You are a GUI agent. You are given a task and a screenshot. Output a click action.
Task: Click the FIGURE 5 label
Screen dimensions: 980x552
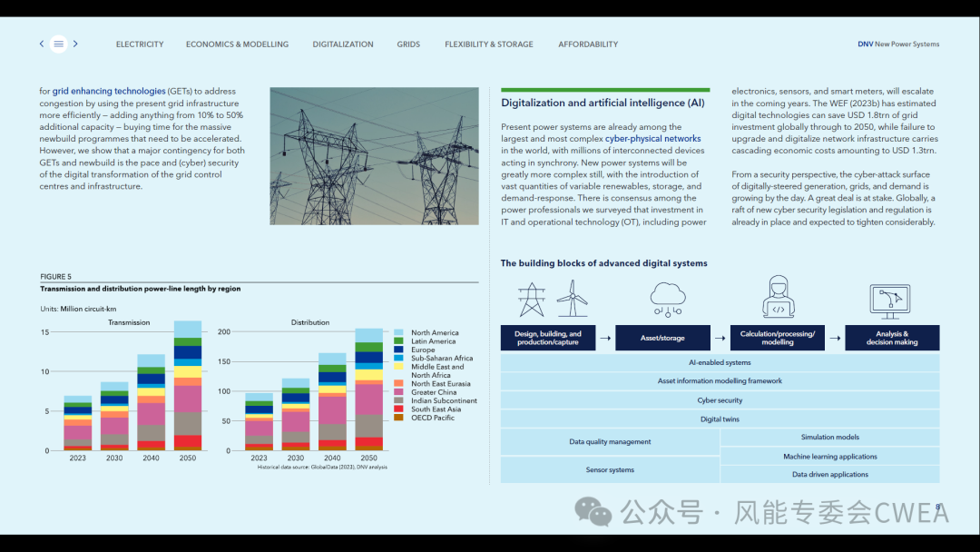[55, 276]
